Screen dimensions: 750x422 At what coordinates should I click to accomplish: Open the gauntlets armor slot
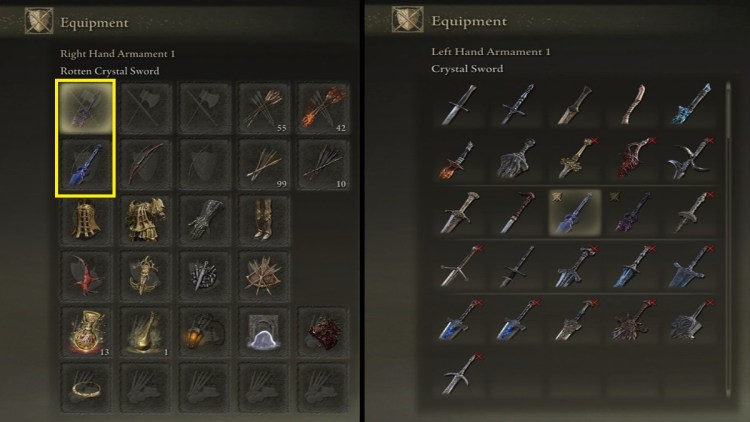click(x=205, y=221)
